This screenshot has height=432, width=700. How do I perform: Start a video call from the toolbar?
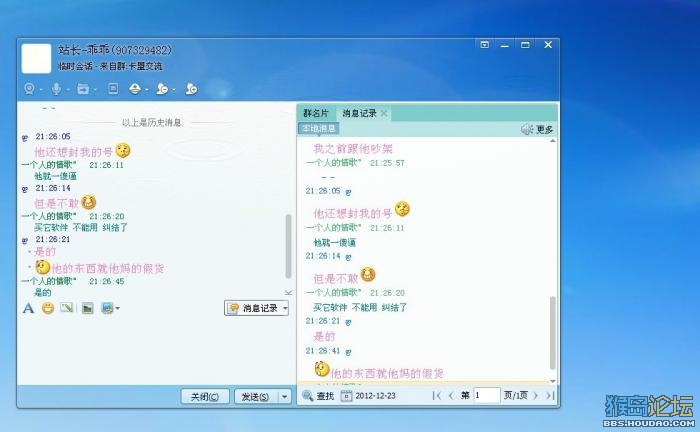click(x=29, y=89)
